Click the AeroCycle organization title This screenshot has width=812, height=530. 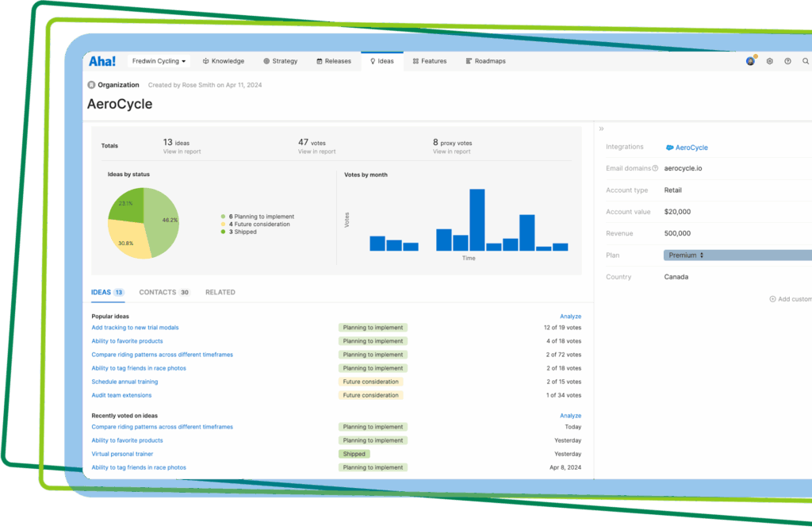coord(120,104)
